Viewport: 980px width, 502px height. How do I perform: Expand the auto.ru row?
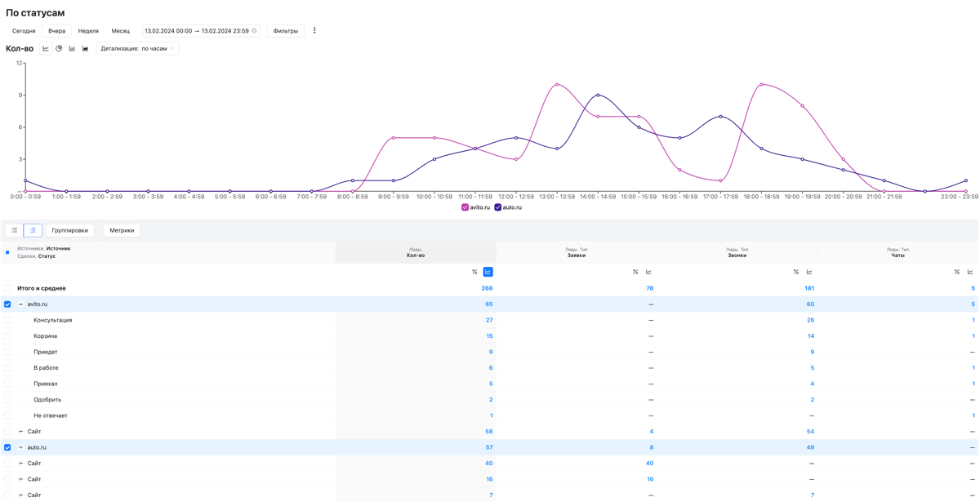pyautogui.click(x=21, y=447)
